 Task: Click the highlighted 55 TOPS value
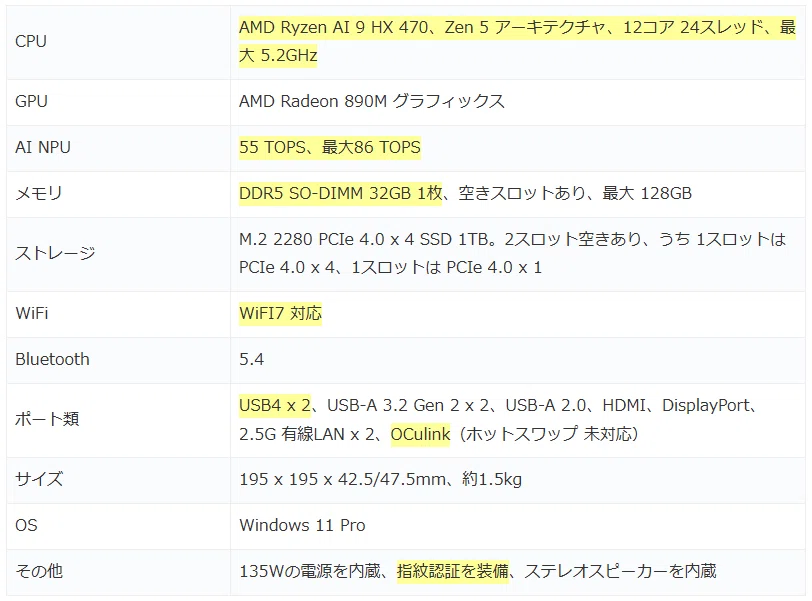click(x=272, y=147)
